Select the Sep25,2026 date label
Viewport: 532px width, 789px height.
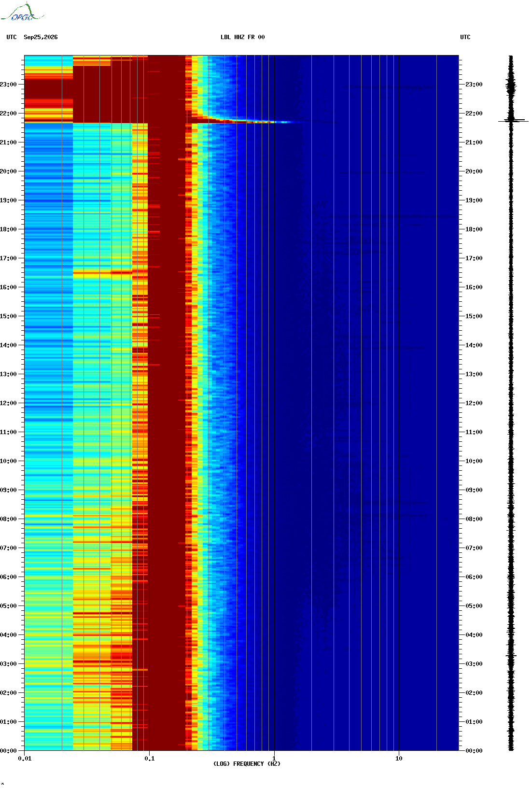tap(41, 37)
